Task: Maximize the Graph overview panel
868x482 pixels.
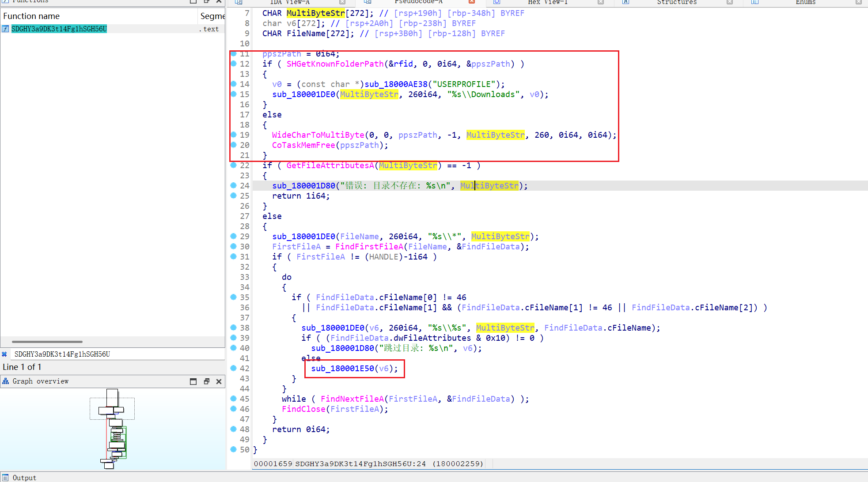Action: [x=193, y=381]
